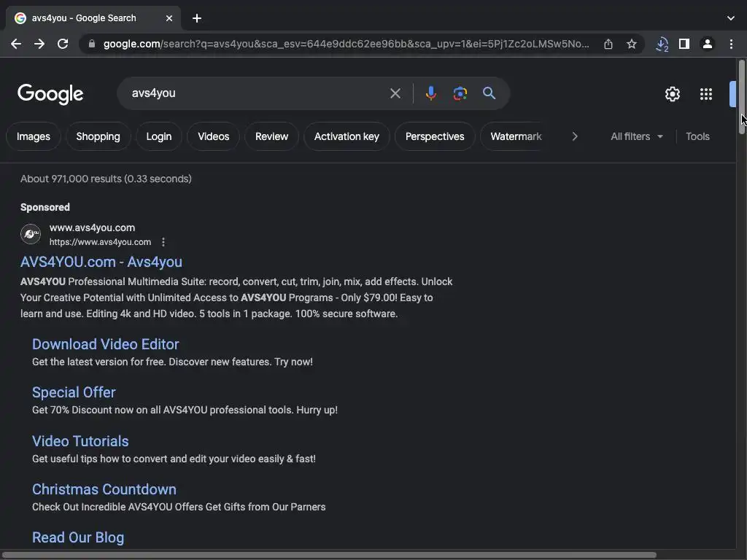Open the Special Offer sitelink
The width and height of the screenshot is (747, 560).
click(74, 392)
